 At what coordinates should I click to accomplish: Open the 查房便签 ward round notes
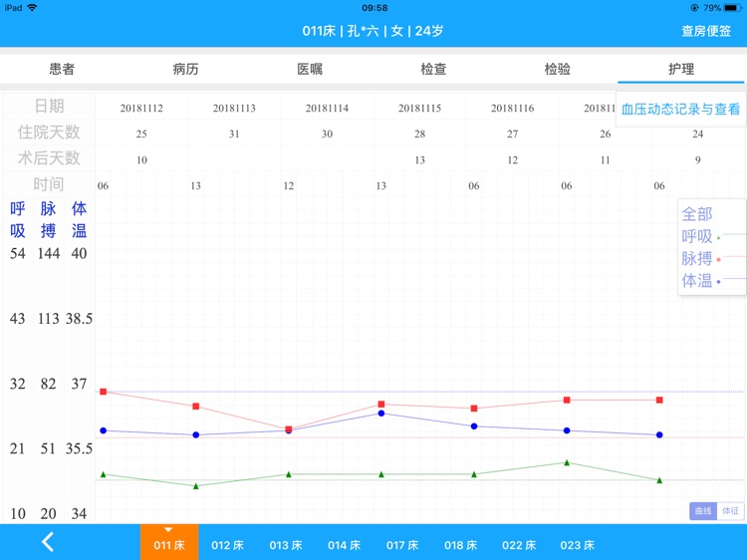click(706, 31)
